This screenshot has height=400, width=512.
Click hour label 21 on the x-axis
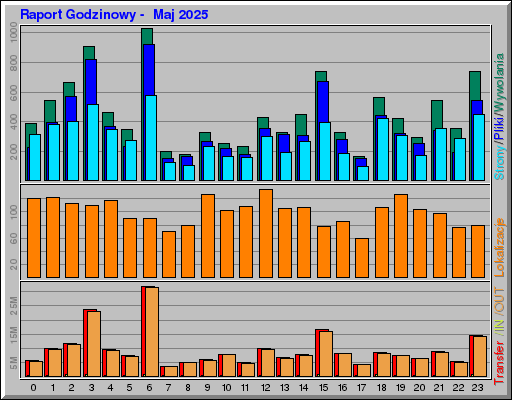pyautogui.click(x=439, y=388)
